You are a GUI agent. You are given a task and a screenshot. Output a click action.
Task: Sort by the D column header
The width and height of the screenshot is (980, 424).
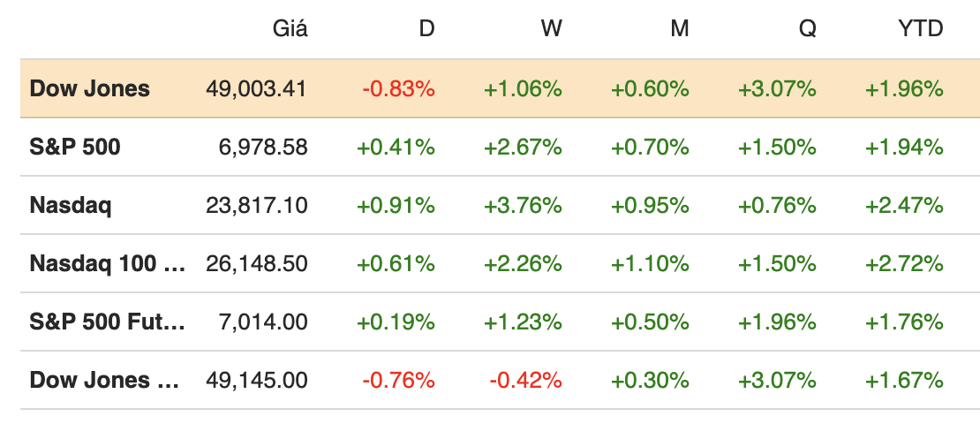pyautogui.click(x=426, y=28)
